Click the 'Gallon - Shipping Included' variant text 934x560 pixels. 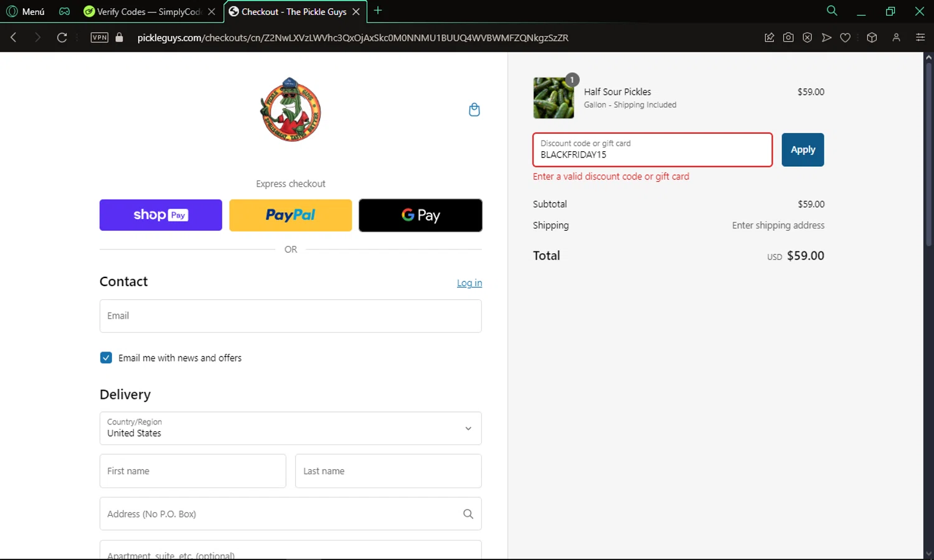[630, 105]
